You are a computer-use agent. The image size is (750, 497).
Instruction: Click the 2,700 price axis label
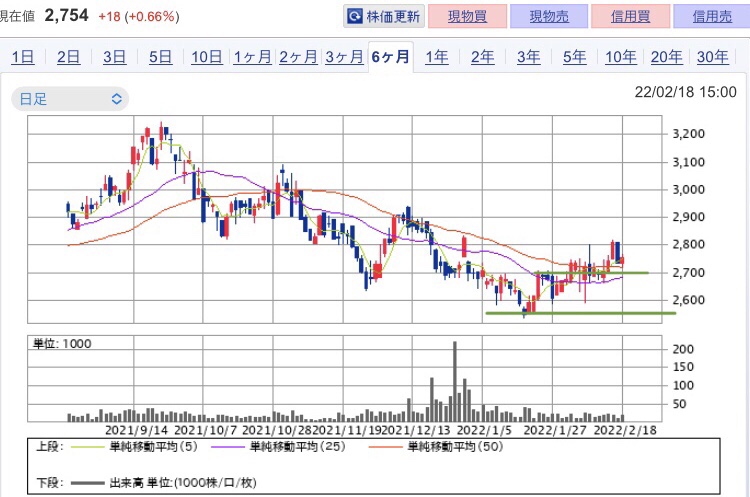[x=688, y=273]
